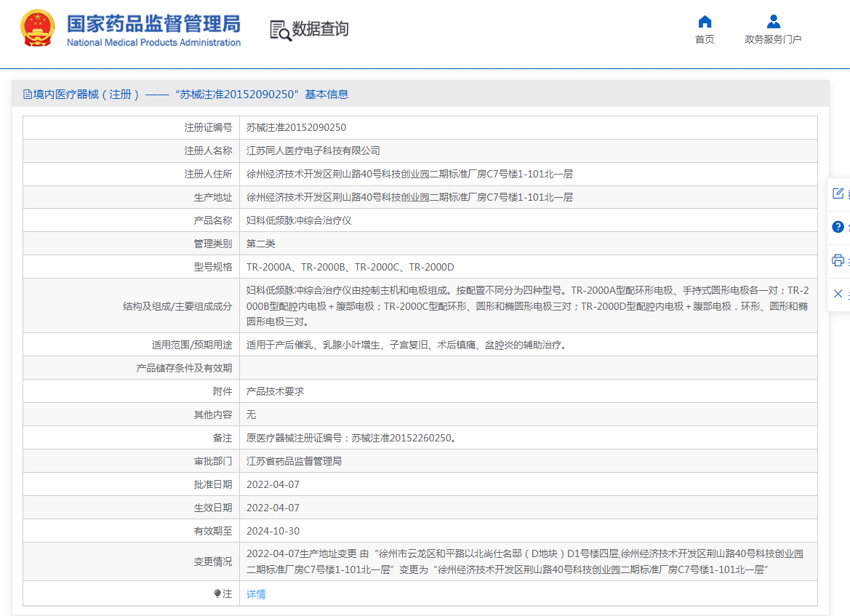Click 产品技术要求 attachment value
This screenshot has height=616, width=850.
(x=276, y=391)
